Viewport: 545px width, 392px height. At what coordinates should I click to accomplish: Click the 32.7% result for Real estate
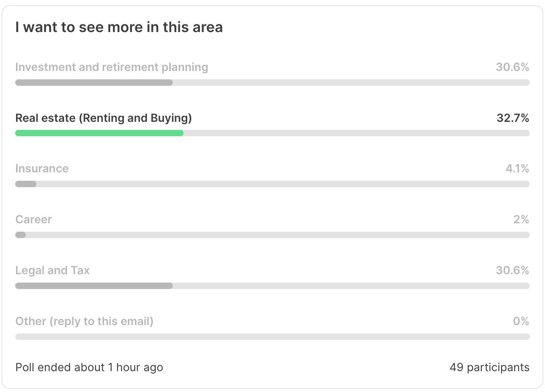(513, 118)
